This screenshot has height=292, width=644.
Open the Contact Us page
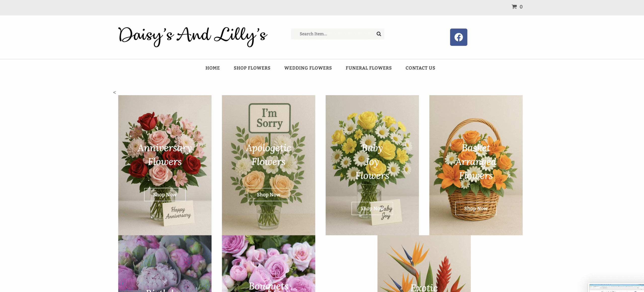420,68
